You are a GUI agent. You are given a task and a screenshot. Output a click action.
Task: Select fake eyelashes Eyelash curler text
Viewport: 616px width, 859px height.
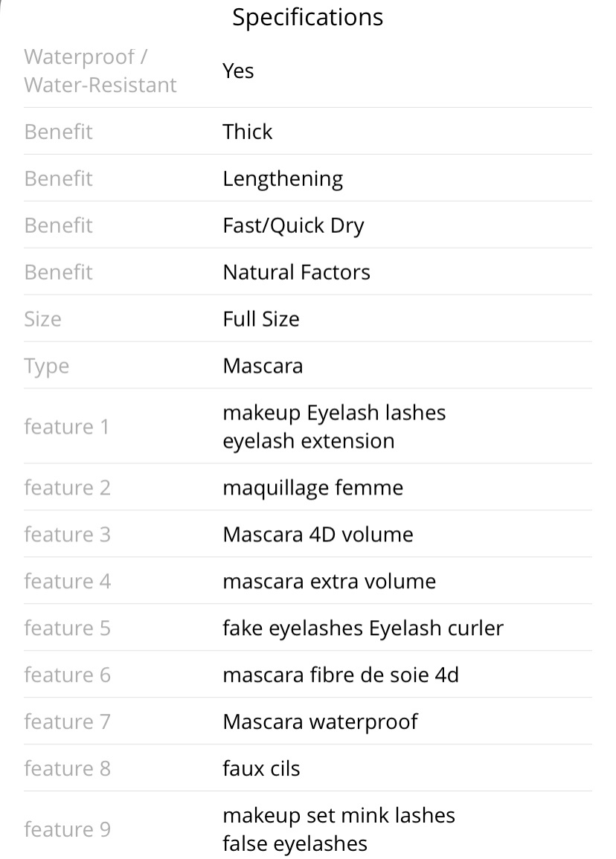pyautogui.click(x=363, y=628)
